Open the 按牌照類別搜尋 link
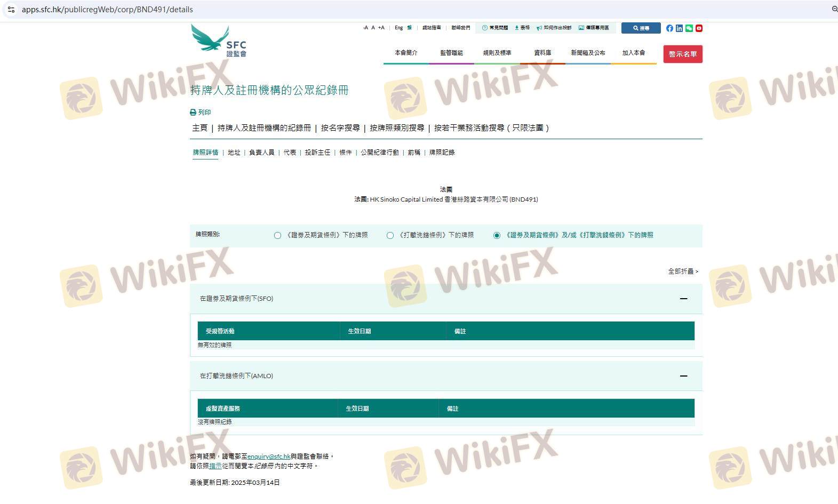This screenshot has width=838, height=504. 397,128
